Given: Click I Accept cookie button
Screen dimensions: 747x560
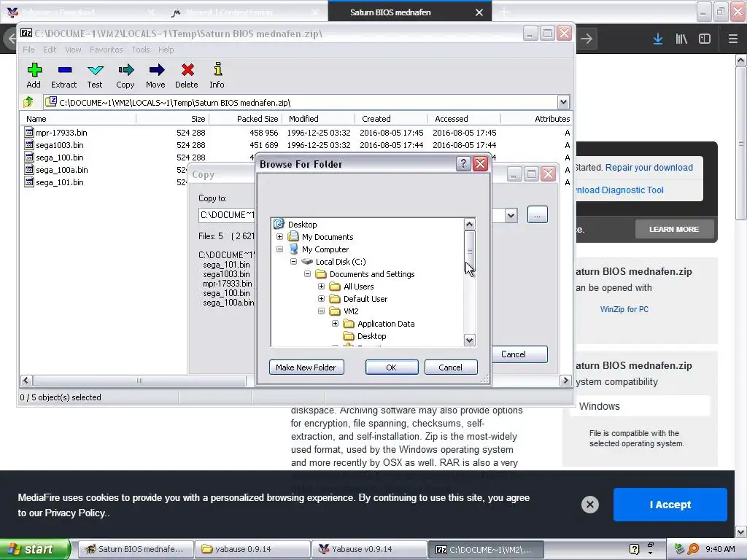Looking at the screenshot, I should coord(670,505).
